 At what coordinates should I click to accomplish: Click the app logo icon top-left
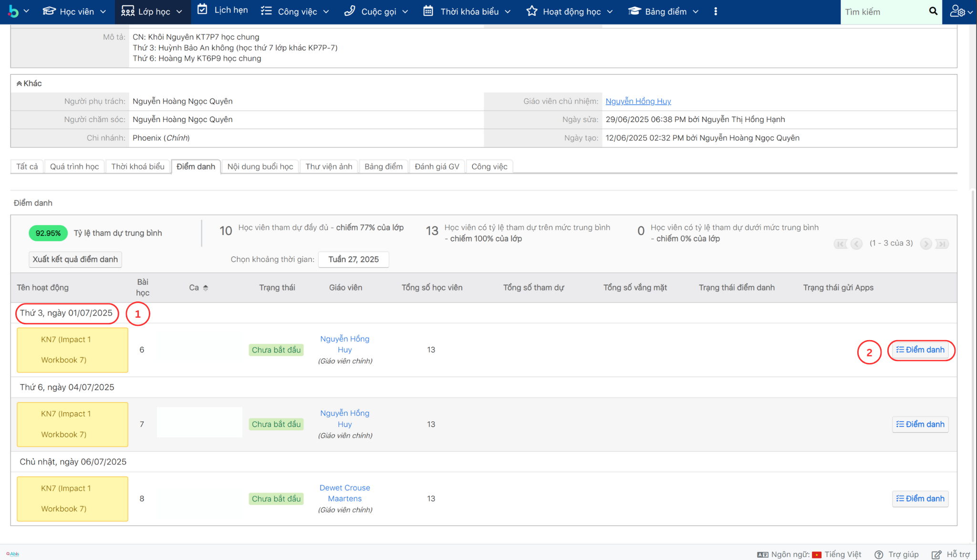click(14, 11)
